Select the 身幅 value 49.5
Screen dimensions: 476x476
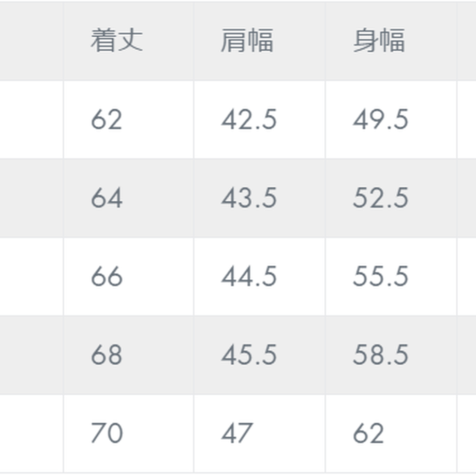[x=380, y=120]
